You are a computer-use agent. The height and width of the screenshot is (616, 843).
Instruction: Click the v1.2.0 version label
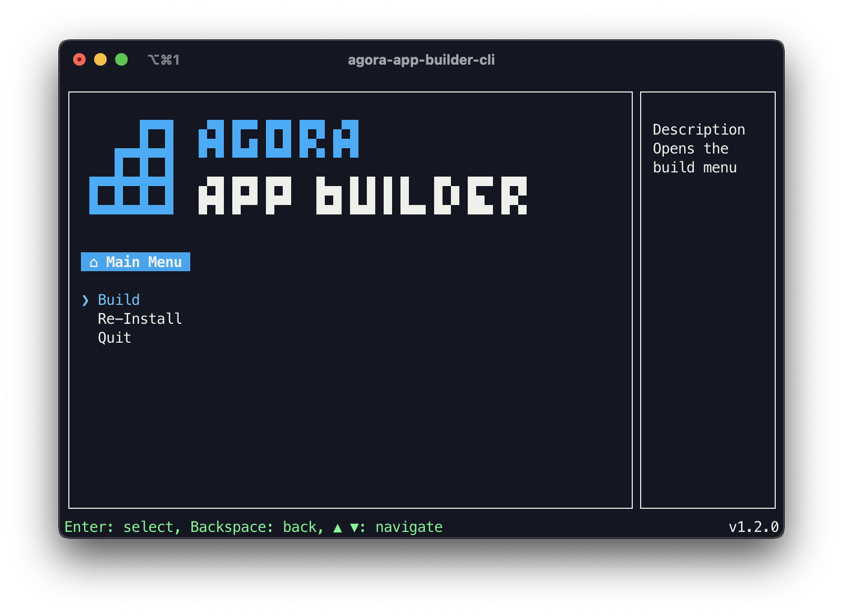pos(754,527)
